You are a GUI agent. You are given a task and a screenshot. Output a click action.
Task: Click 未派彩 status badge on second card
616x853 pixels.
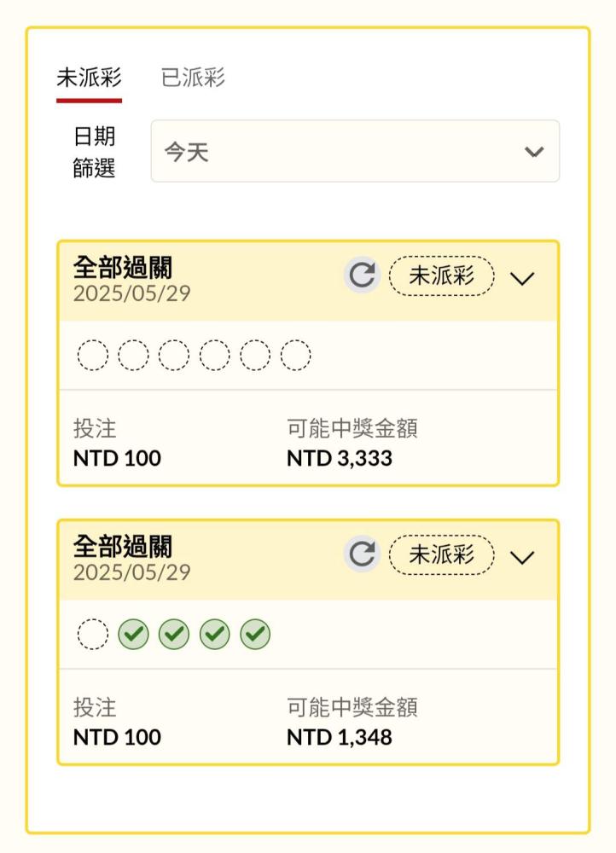[x=441, y=554]
